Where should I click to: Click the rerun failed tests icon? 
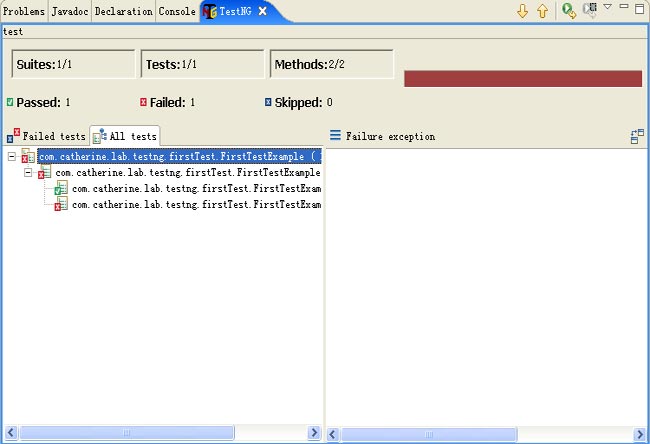point(590,11)
